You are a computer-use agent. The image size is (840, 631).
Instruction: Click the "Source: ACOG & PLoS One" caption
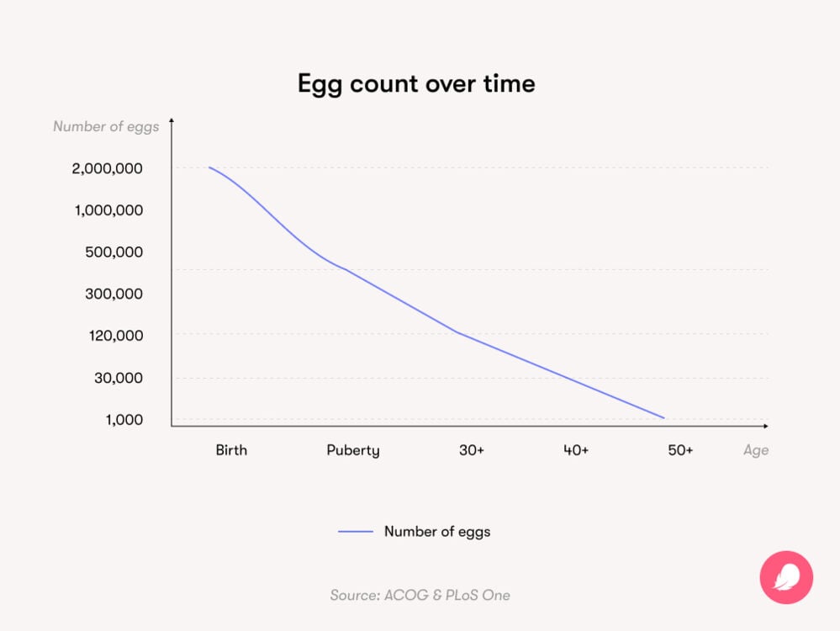point(420,596)
